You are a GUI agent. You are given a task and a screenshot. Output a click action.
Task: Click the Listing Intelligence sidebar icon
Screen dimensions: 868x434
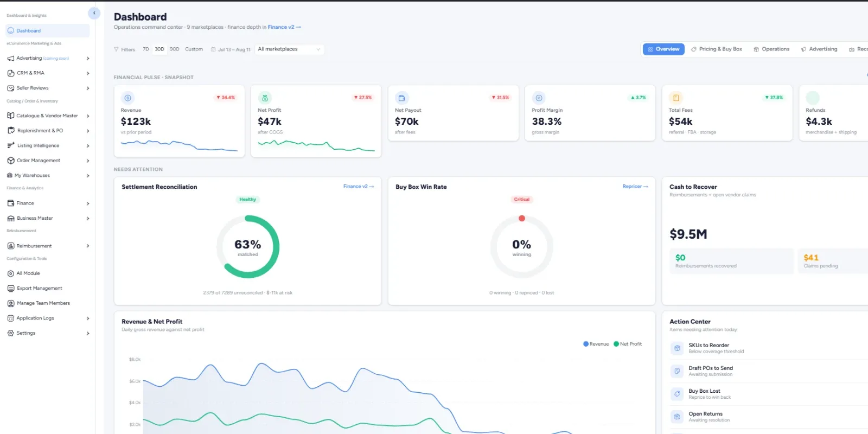11,145
